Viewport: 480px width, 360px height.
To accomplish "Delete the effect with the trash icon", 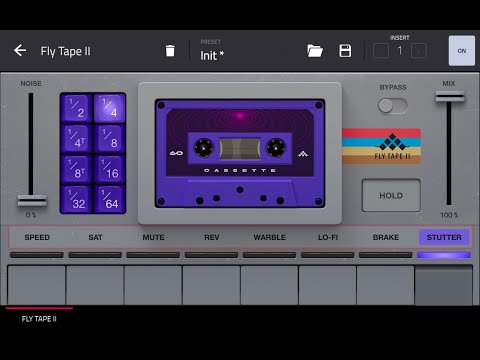I will coord(170,51).
